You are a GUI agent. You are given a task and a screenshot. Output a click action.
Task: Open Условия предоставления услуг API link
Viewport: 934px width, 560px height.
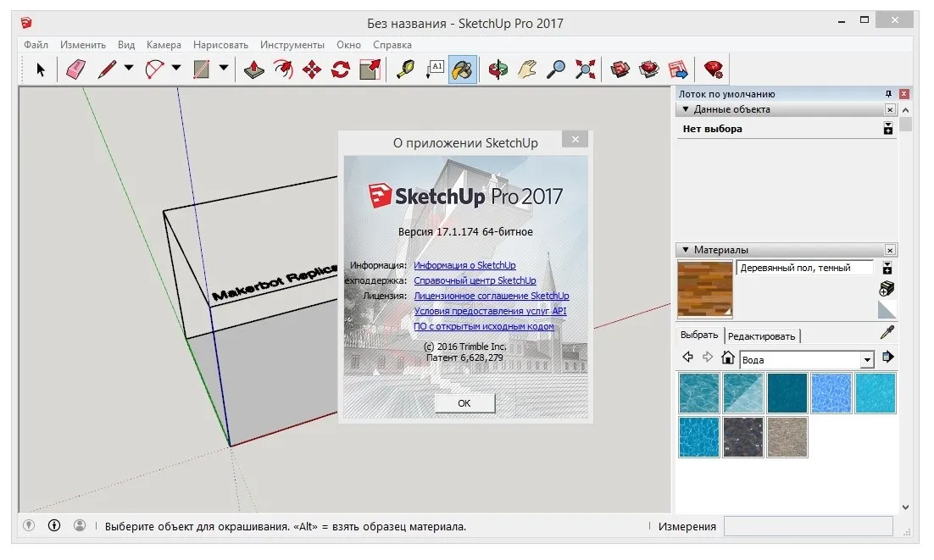[490, 311]
